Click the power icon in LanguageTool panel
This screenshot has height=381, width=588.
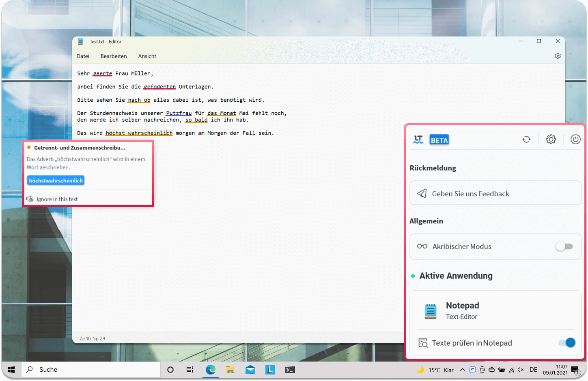click(x=575, y=139)
